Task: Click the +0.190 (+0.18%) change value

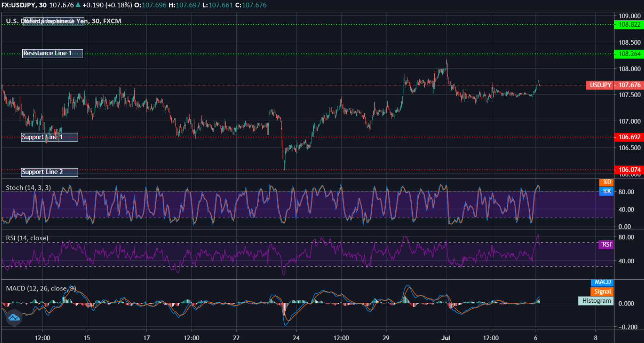Action: (107, 5)
